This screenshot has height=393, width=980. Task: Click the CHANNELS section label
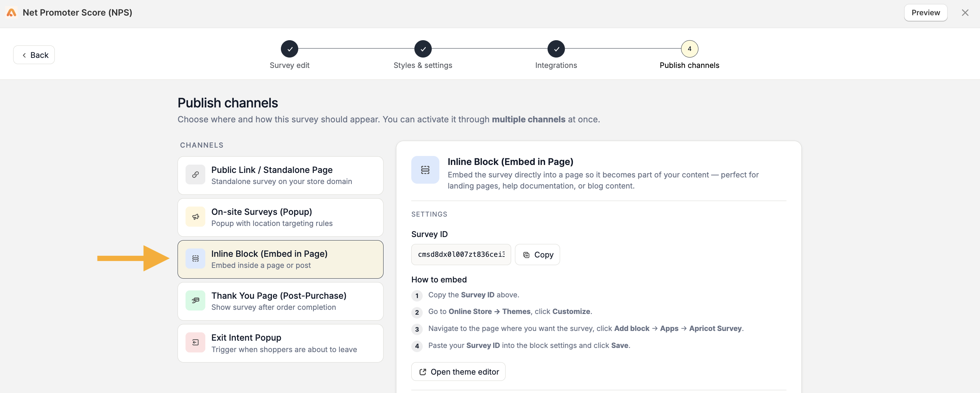(x=201, y=145)
